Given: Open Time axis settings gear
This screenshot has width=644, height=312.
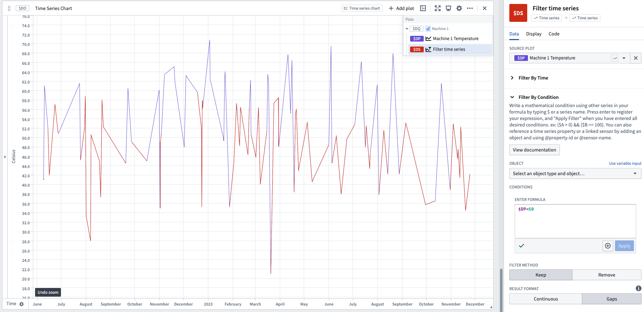Looking at the screenshot, I should (x=21, y=304).
